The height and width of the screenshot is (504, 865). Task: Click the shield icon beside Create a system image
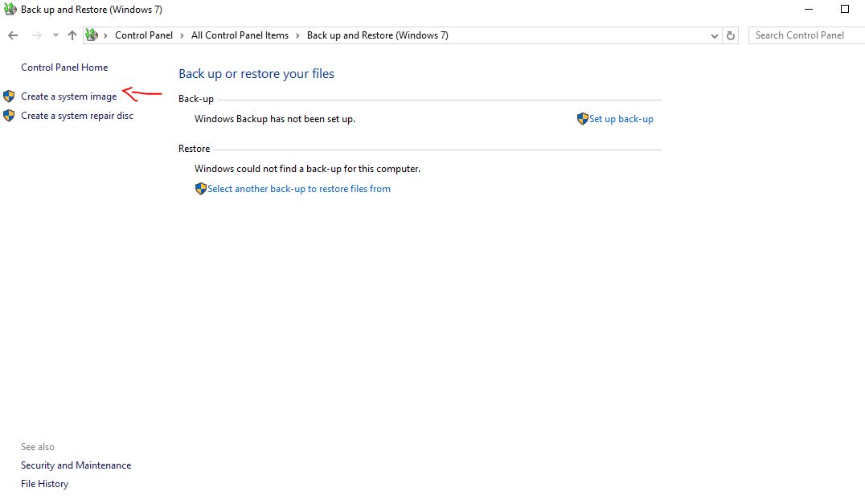click(x=9, y=96)
